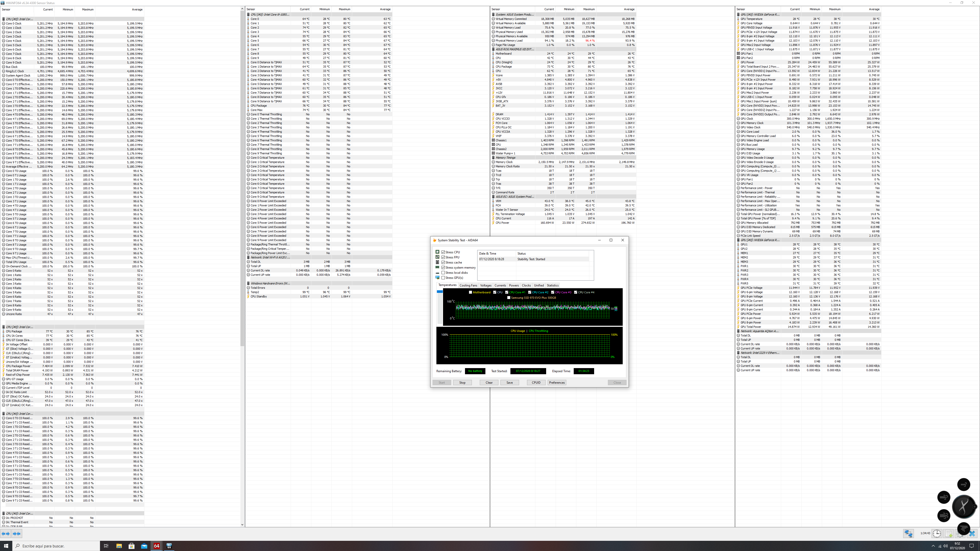
Task: Click the blue graph scale slider
Action: click(x=439, y=292)
